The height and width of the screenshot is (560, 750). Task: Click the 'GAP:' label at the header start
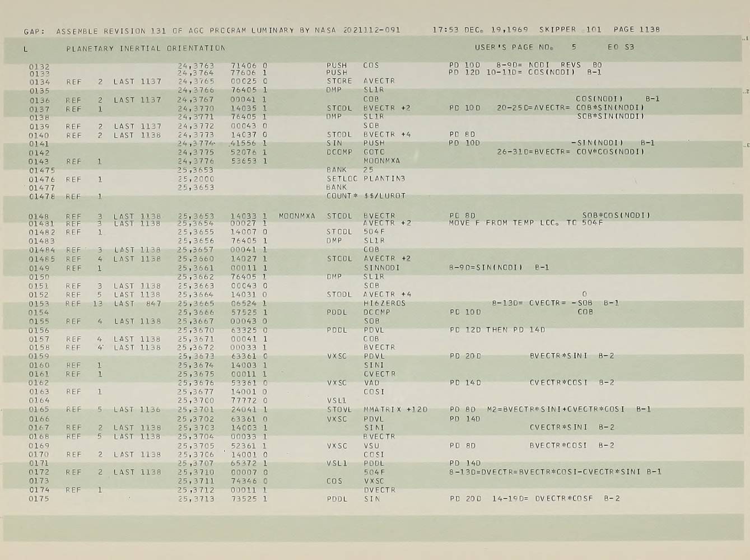point(35,32)
